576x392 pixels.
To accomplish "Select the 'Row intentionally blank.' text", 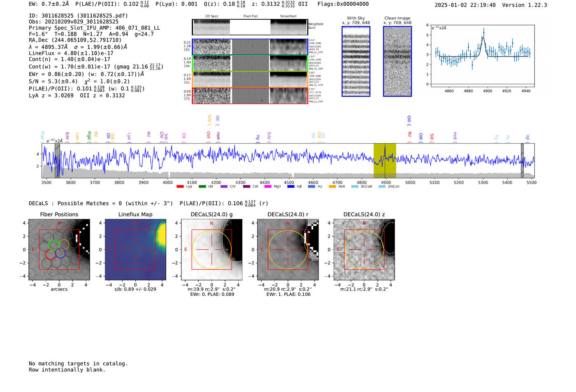I will (67, 370).
